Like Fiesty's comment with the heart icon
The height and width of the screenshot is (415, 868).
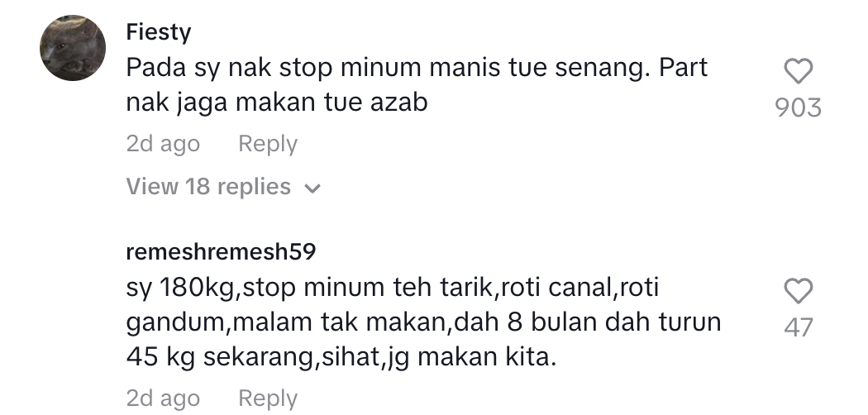(799, 71)
